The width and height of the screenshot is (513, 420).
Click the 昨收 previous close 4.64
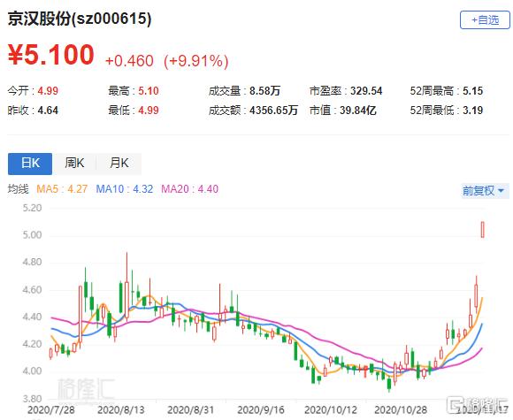tap(48, 111)
